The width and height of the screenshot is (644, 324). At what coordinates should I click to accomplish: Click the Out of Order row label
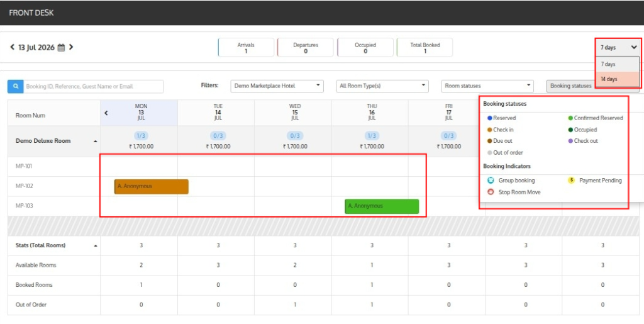(x=31, y=304)
